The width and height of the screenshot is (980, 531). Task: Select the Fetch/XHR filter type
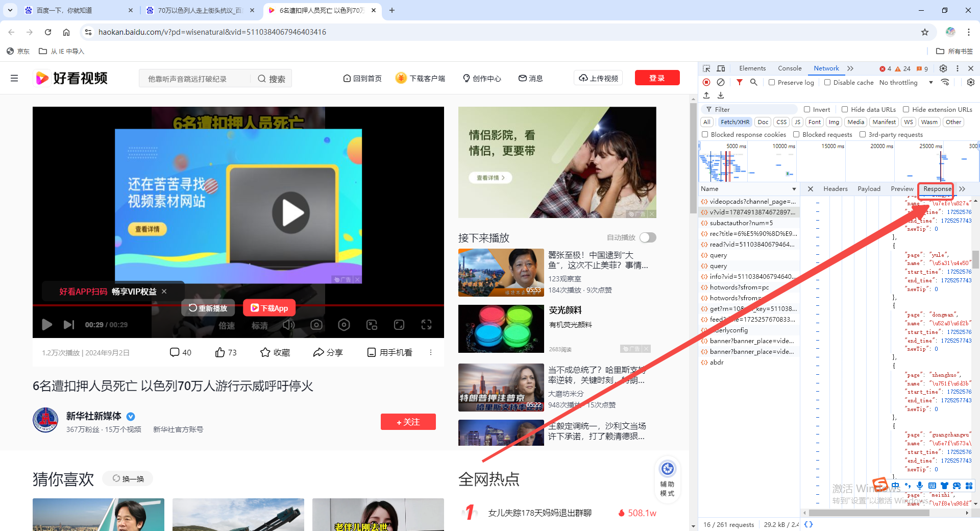point(735,122)
